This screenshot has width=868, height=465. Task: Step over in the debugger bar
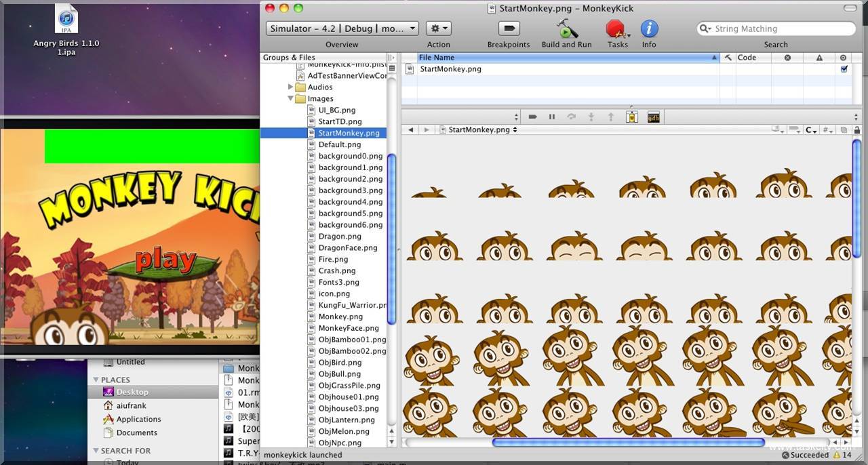[x=572, y=117]
